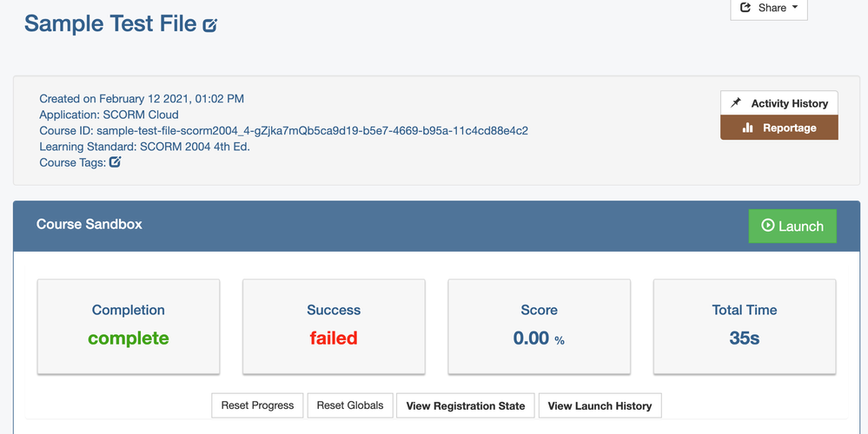Screen dimensions: 868x434
Task: Select the Completion status card
Action: tap(129, 326)
